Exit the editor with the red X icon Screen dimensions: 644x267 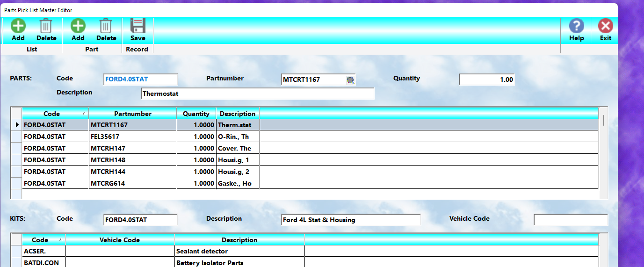[606, 26]
